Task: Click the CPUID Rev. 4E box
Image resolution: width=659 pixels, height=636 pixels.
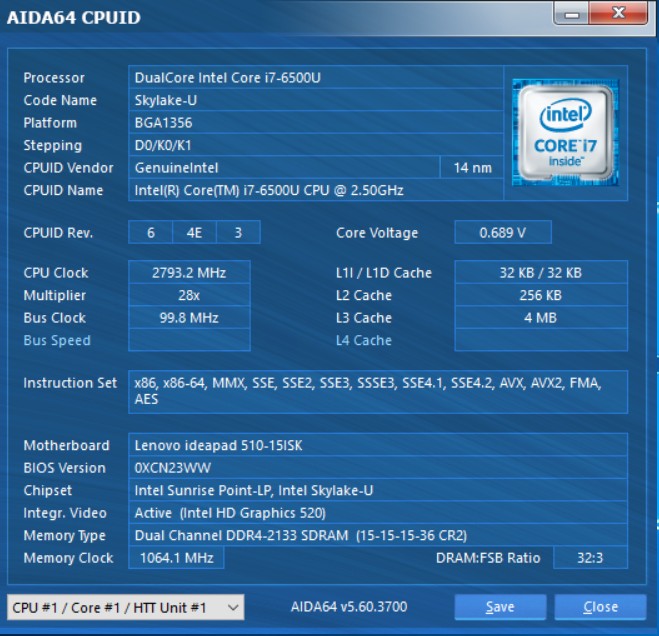Action: [194, 233]
